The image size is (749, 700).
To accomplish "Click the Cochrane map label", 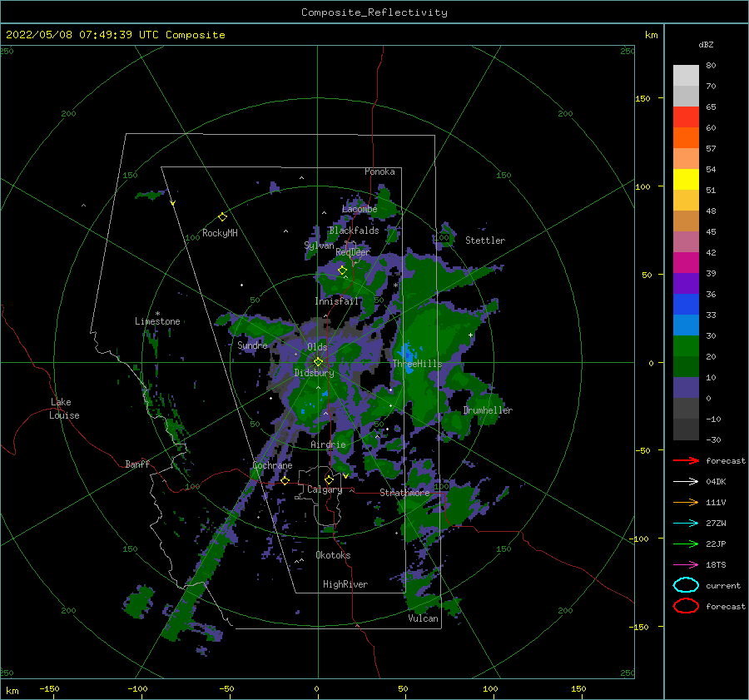I will tap(272, 465).
